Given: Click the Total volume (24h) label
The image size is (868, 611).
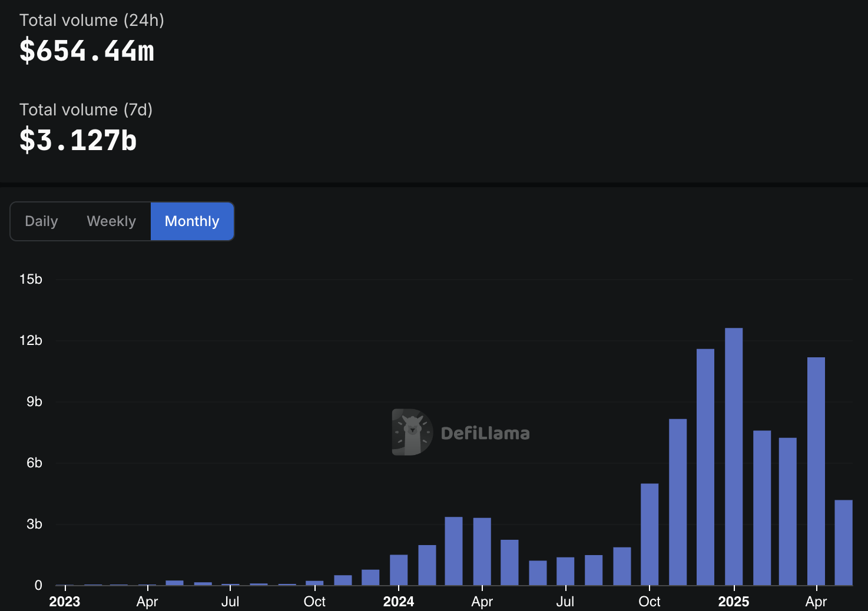Looking at the screenshot, I should pyautogui.click(x=92, y=20).
